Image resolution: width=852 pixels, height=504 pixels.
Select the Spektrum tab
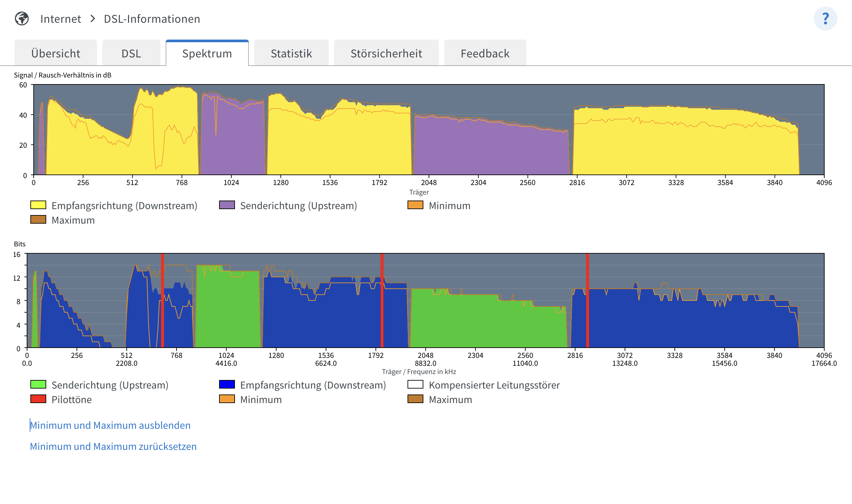(x=207, y=53)
